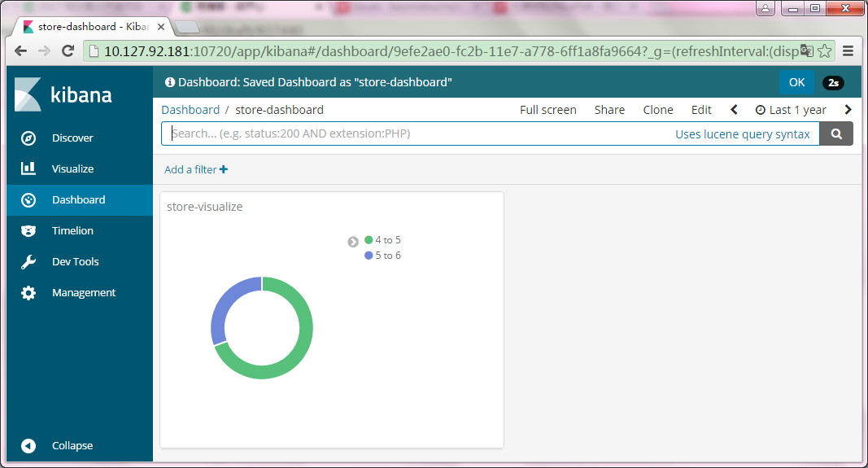Select the store-dashboard browser tab
The image size is (868, 468).
[x=93, y=27]
